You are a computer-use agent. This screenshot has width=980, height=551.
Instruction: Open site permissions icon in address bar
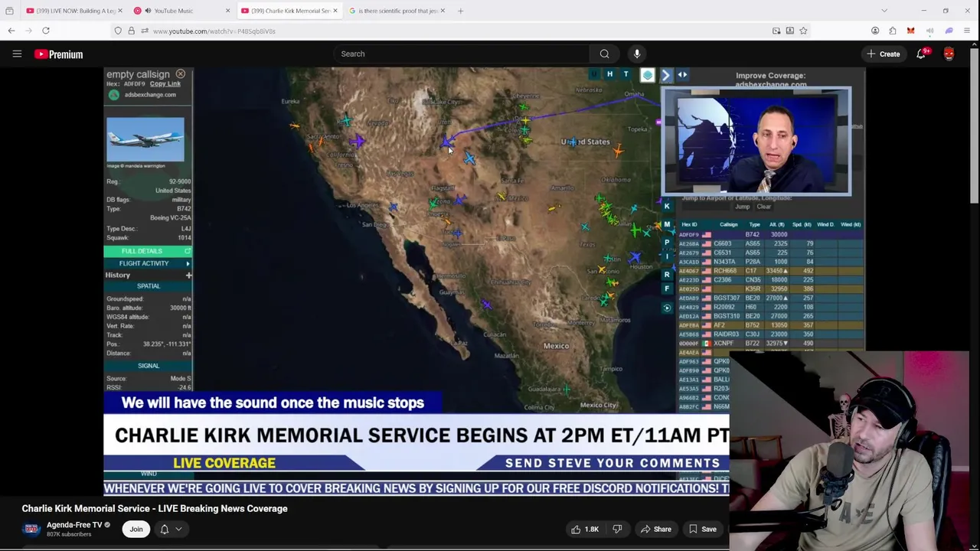(144, 31)
